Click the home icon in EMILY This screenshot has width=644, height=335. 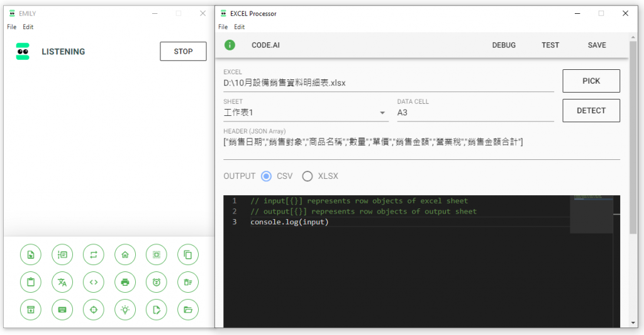coord(125,255)
